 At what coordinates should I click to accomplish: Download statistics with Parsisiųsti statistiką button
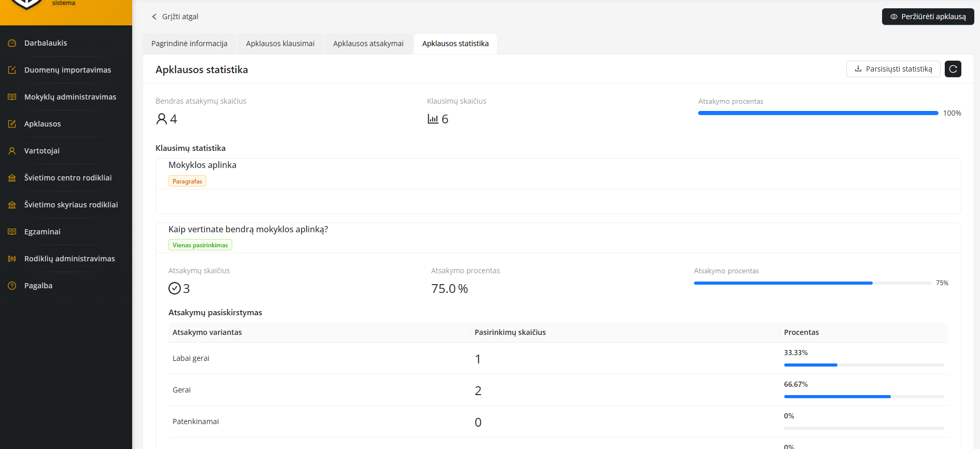coord(893,69)
